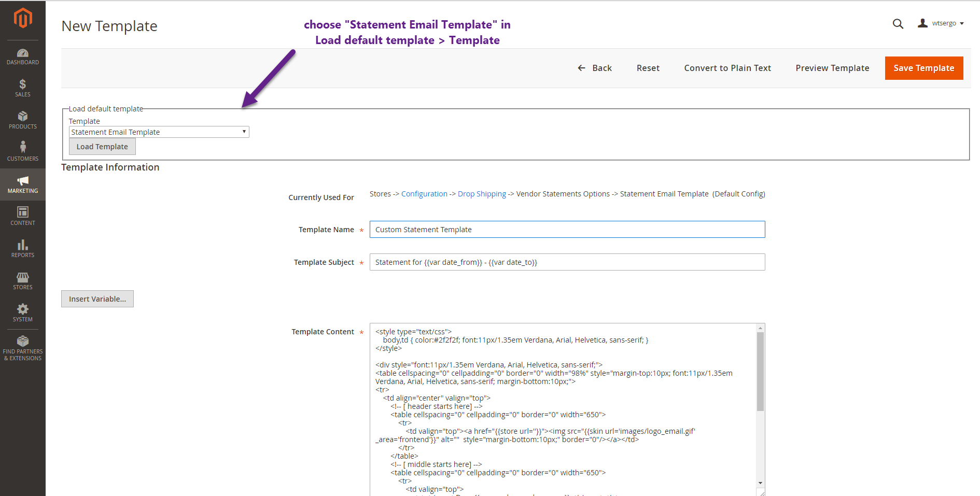Open the Customers sidebar menu
980x496 pixels.
23,152
